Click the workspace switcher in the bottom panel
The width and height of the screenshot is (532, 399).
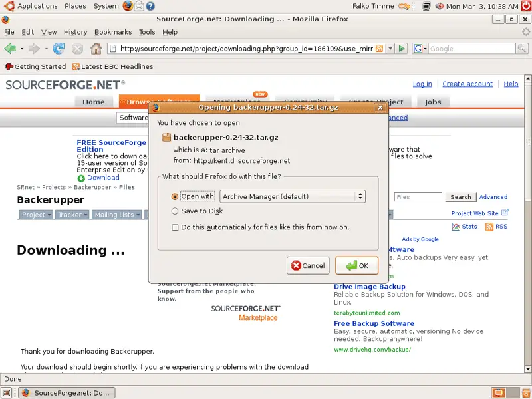(x=505, y=392)
